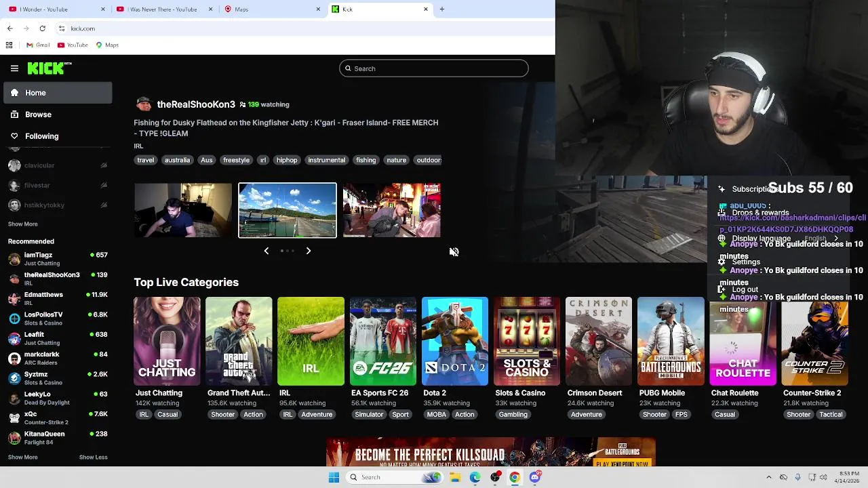Viewport: 868px width, 488px height.
Task: Open File Explorer from the taskbar
Action: coord(455,477)
